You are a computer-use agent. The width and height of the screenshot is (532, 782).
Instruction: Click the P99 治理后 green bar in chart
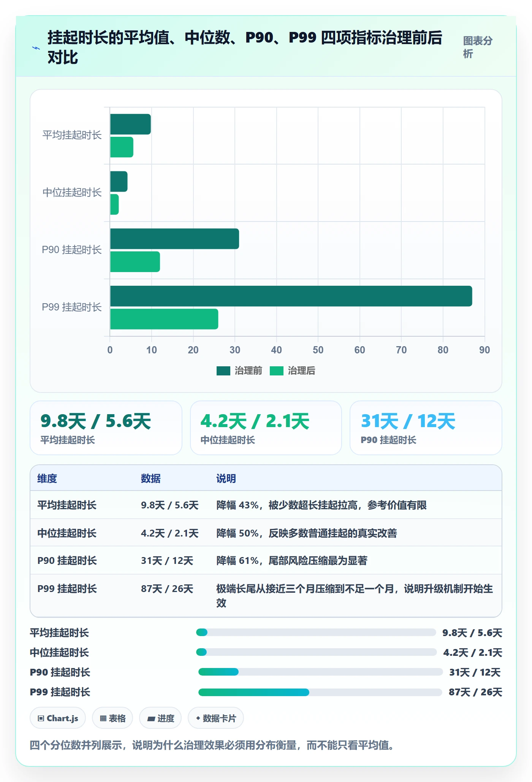click(164, 319)
